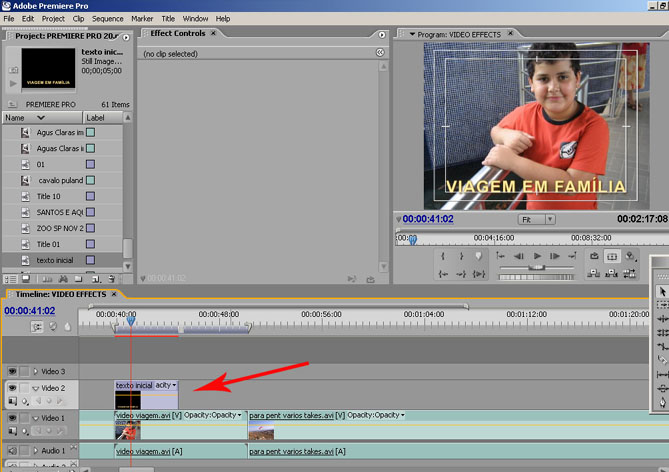
Task: Toggle Safe Margins icon in Program monitor
Action: [612, 256]
